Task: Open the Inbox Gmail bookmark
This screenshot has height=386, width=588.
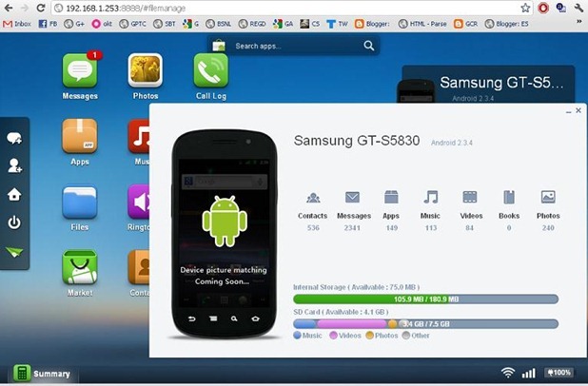Action: (17, 24)
